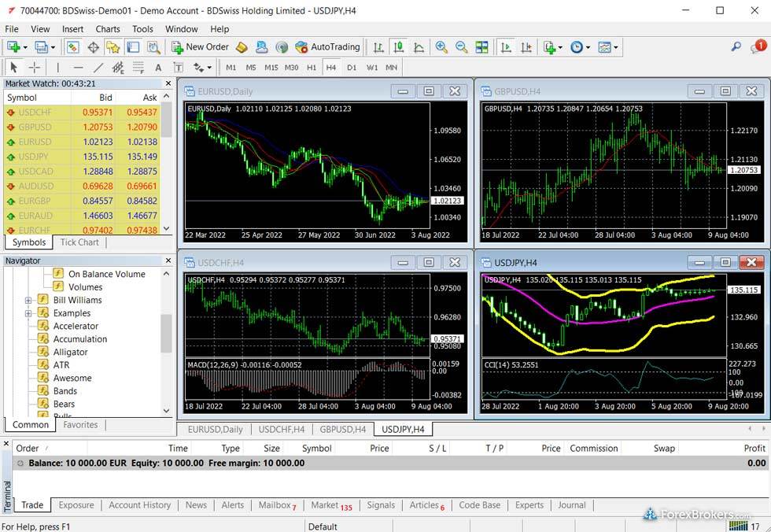The height and width of the screenshot is (532, 771).
Task: Set timeframe to D1
Action: 351,68
